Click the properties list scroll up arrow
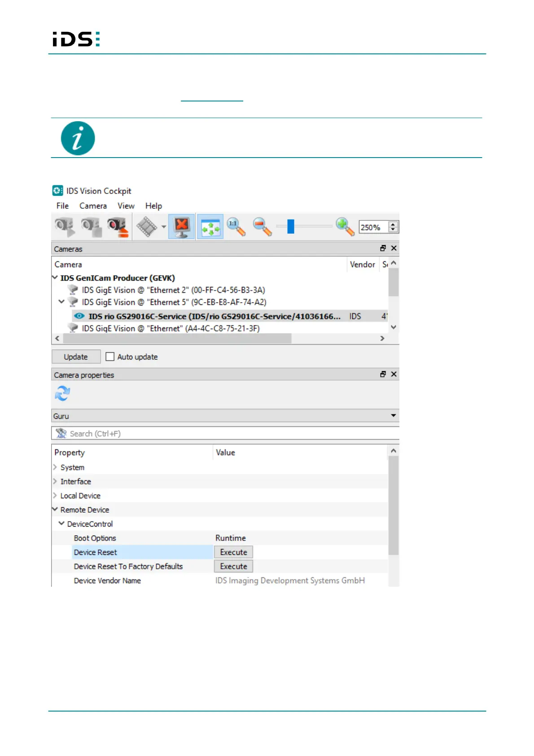Image resolution: width=534 pixels, height=756 pixels. [394, 451]
